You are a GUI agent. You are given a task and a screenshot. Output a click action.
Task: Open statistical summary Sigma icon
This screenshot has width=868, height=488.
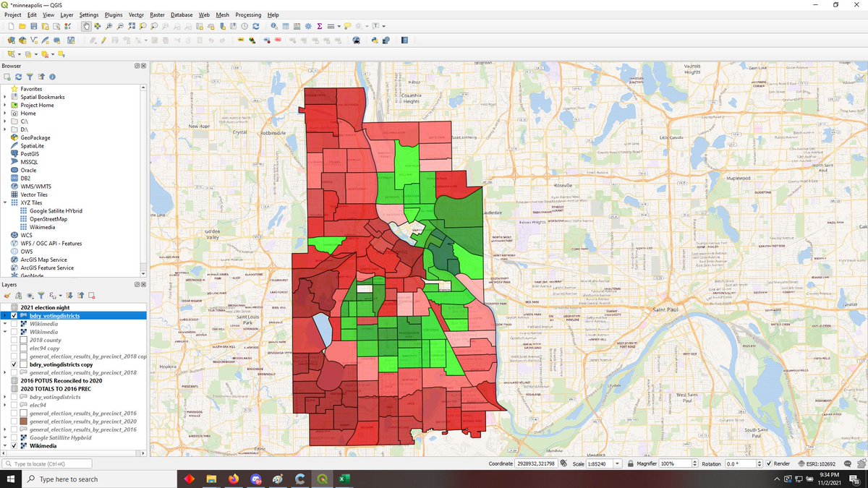320,26
